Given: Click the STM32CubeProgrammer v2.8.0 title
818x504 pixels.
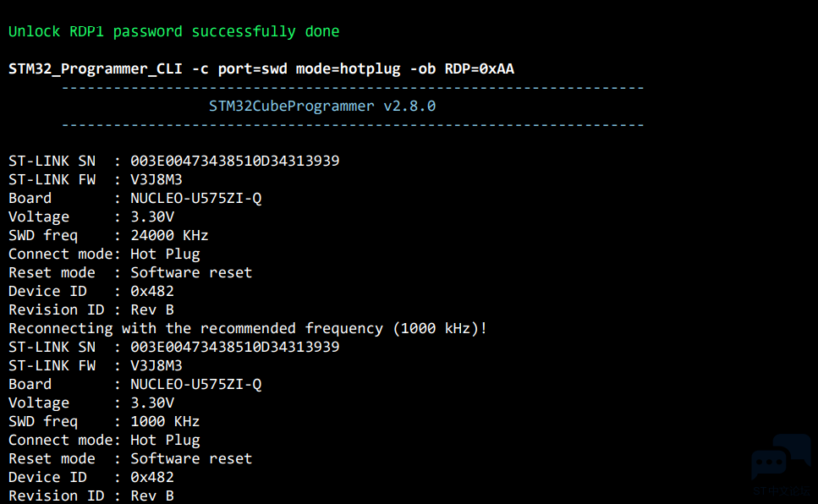Looking at the screenshot, I should point(322,107).
